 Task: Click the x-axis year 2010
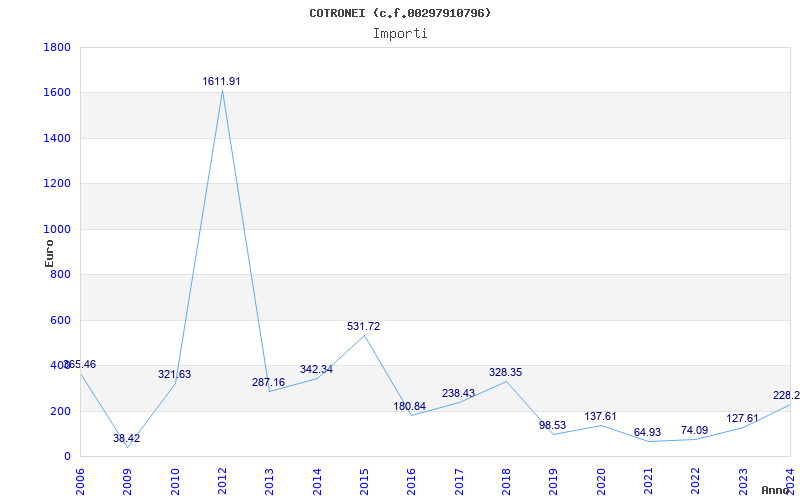coord(175,482)
